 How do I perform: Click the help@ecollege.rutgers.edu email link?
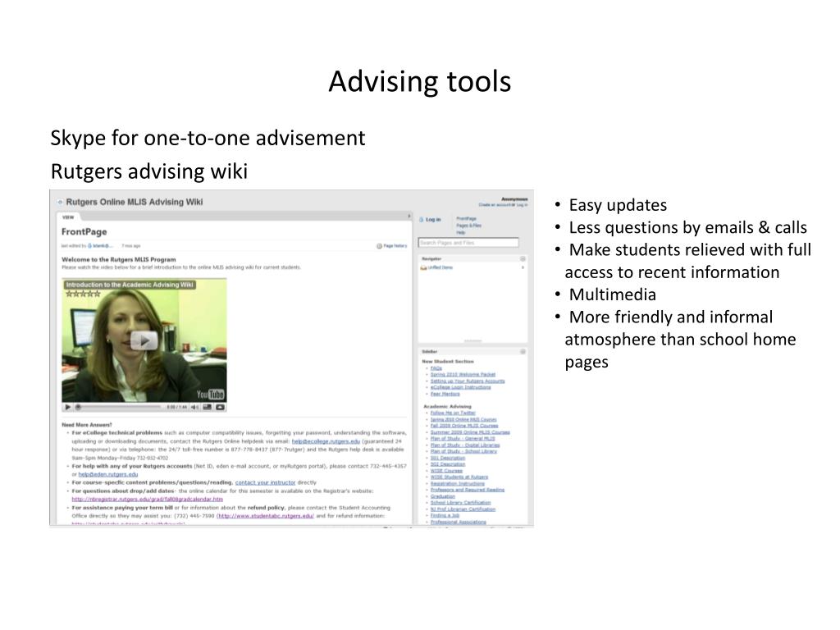point(326,441)
